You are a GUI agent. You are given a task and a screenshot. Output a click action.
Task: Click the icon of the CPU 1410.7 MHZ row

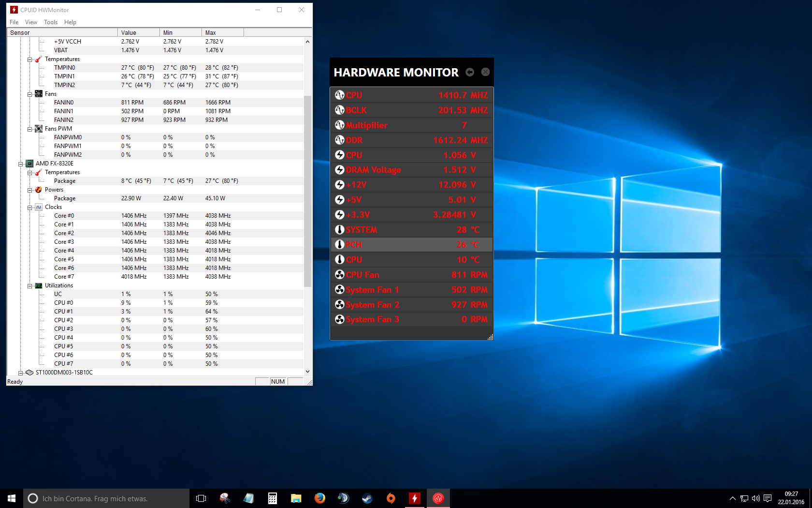click(x=340, y=95)
